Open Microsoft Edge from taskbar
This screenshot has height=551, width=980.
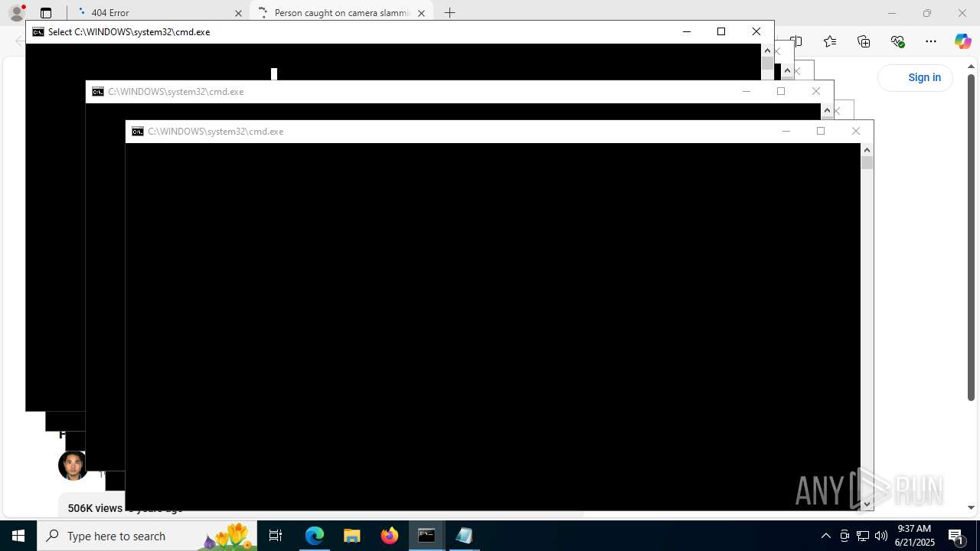coord(315,536)
